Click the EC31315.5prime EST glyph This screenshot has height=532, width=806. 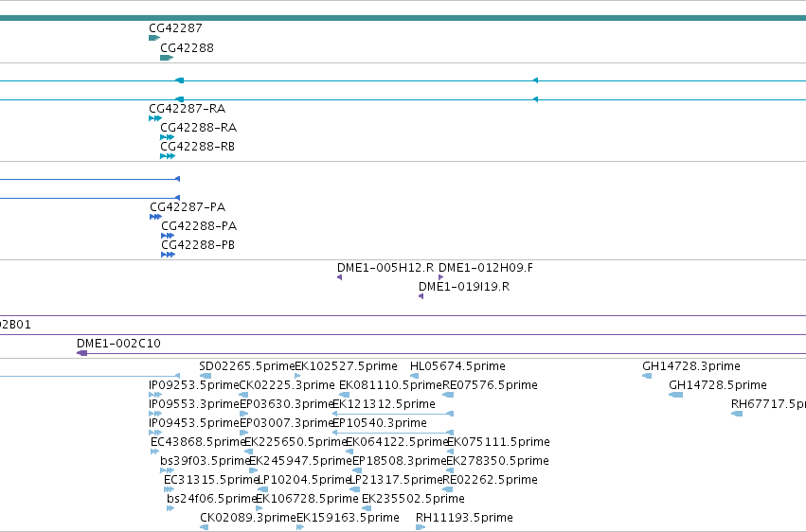(169, 490)
